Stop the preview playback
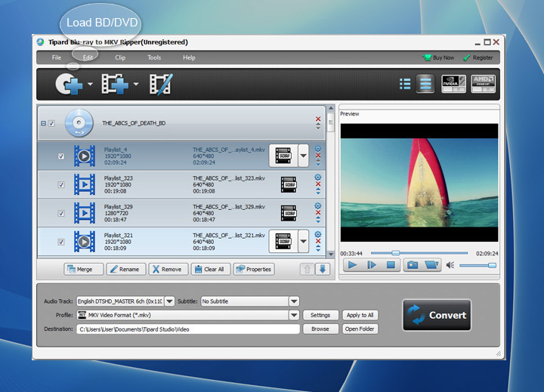 pyautogui.click(x=391, y=265)
